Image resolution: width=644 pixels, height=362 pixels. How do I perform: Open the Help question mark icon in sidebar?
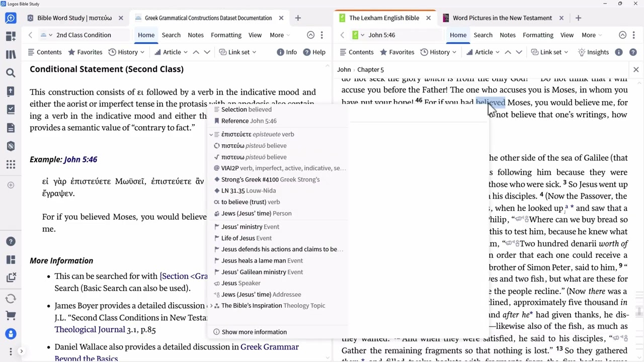(11, 241)
